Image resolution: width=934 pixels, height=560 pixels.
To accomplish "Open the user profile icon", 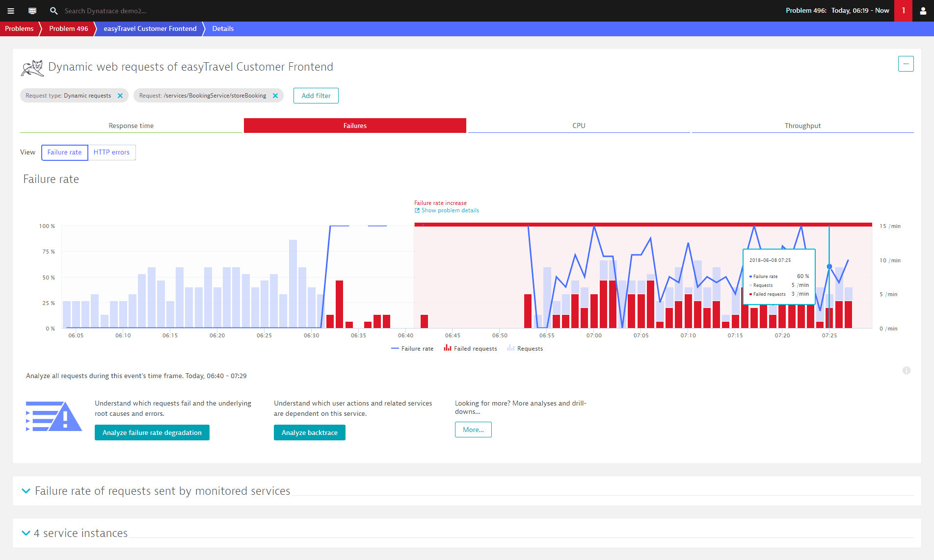I will [923, 11].
